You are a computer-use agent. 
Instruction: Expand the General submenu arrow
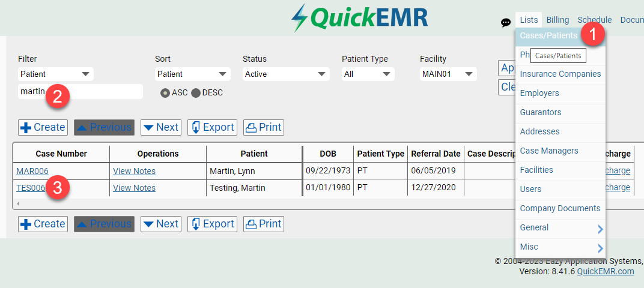click(600, 229)
